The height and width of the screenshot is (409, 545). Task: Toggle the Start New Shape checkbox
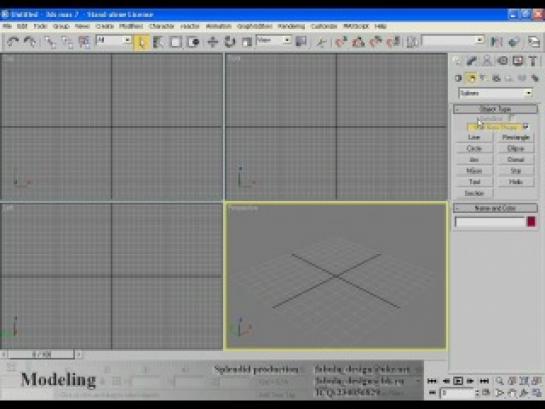[x=525, y=126]
